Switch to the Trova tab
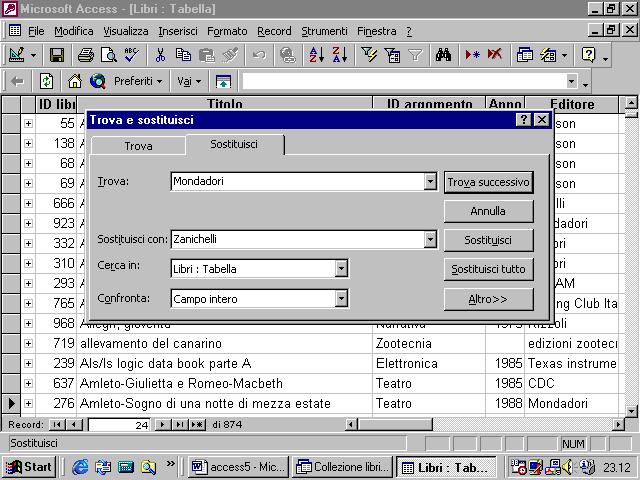Screen dimensions: 640x480 [x=138, y=146]
